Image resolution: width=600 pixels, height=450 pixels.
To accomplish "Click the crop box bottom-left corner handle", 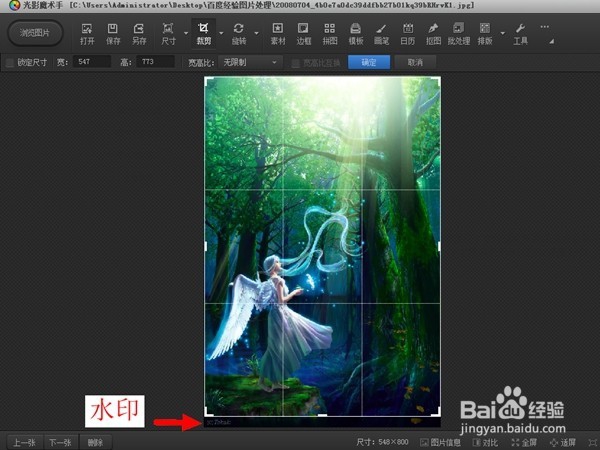I will click(x=208, y=412).
